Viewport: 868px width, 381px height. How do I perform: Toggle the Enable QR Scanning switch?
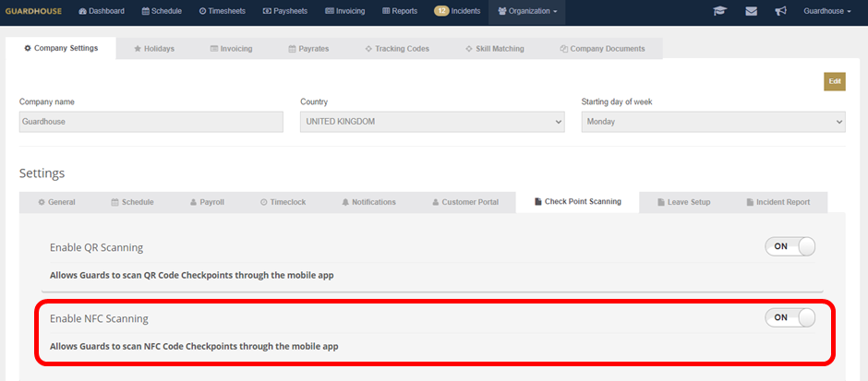[x=790, y=246]
